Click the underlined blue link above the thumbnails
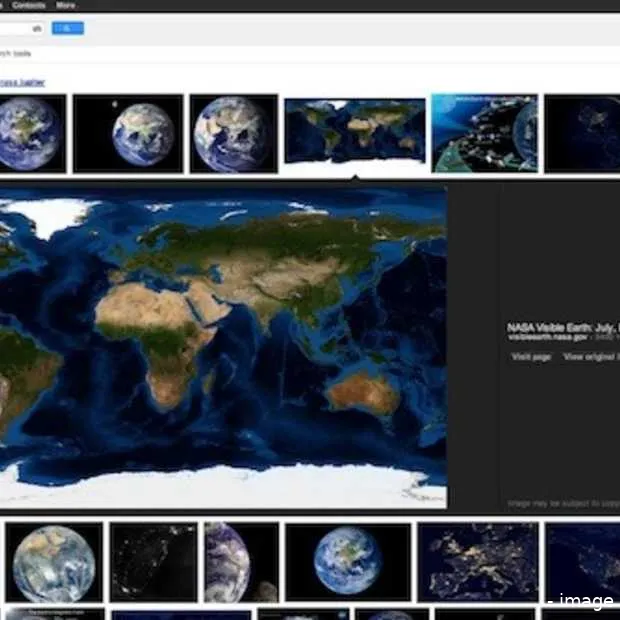 22,82
